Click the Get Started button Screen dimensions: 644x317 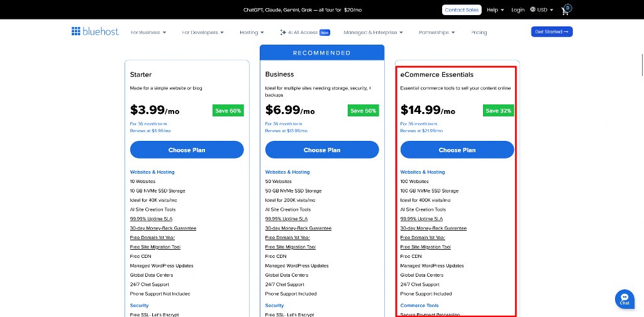point(552,31)
